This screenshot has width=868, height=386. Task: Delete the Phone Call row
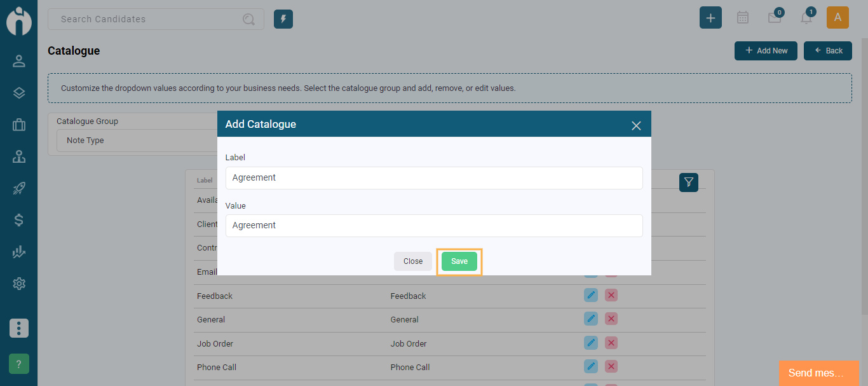tap(611, 366)
